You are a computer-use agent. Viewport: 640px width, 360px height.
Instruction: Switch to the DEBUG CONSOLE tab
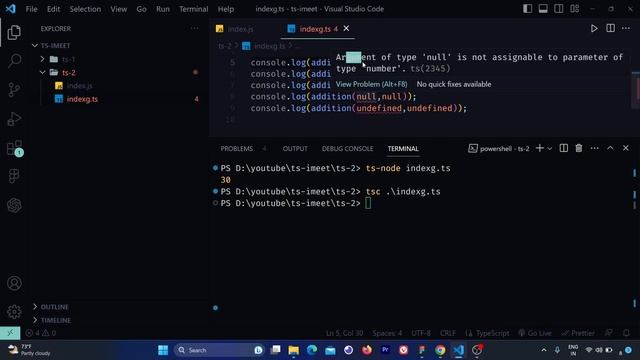pyautogui.click(x=347, y=149)
